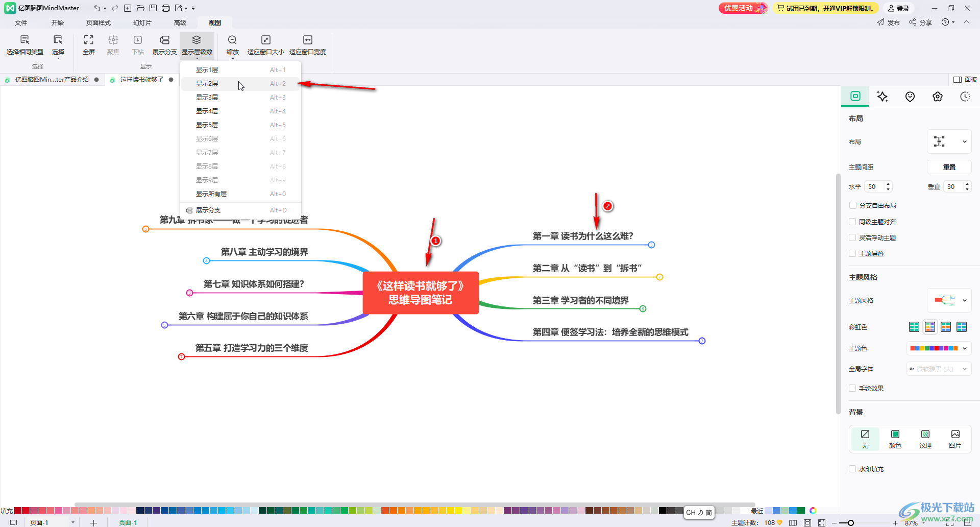Enable 同级主题对齐 checkbox

point(852,222)
